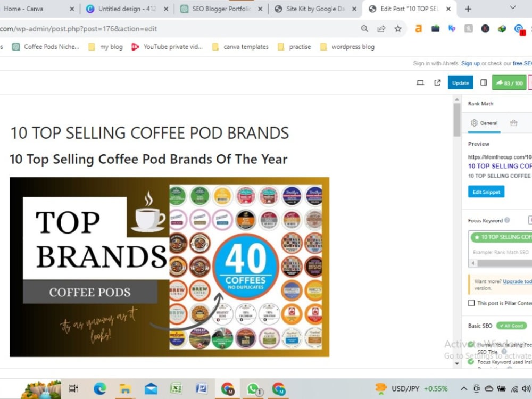Expand the Basic SEO section
The width and height of the screenshot is (532, 399).
497,326
